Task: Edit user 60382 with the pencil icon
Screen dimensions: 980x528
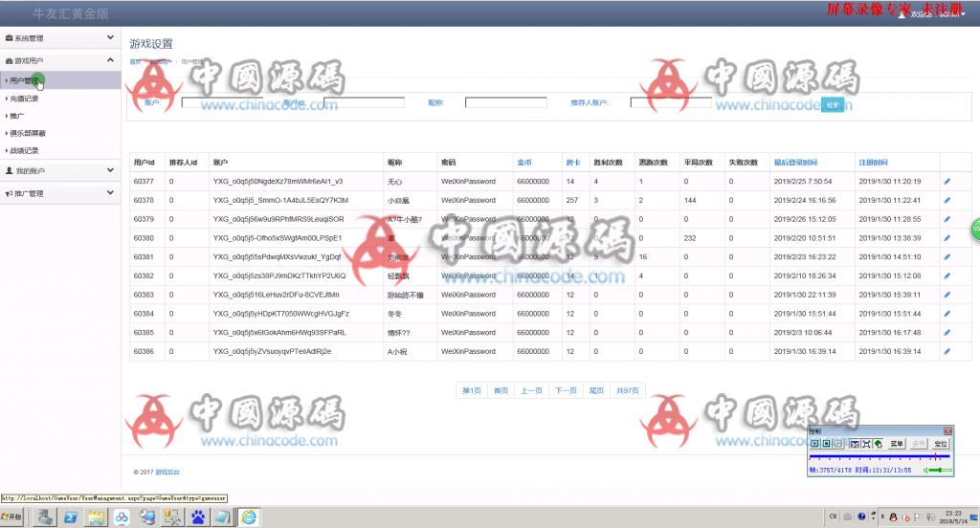Action: coord(947,275)
